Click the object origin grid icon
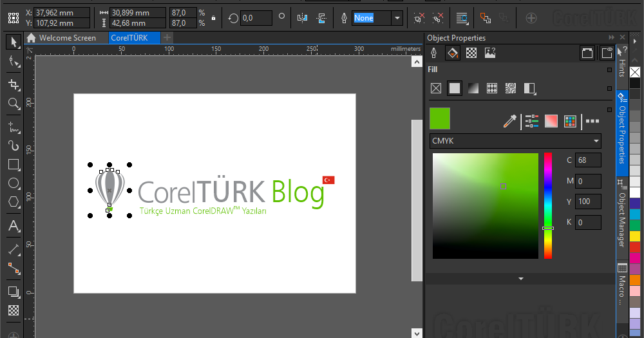644x338 pixels. click(x=14, y=17)
